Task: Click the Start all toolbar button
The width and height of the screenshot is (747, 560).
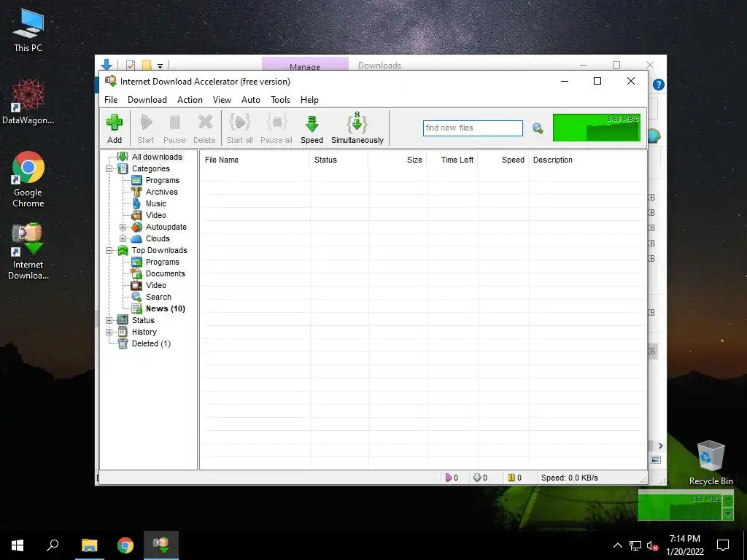Action: click(x=239, y=128)
